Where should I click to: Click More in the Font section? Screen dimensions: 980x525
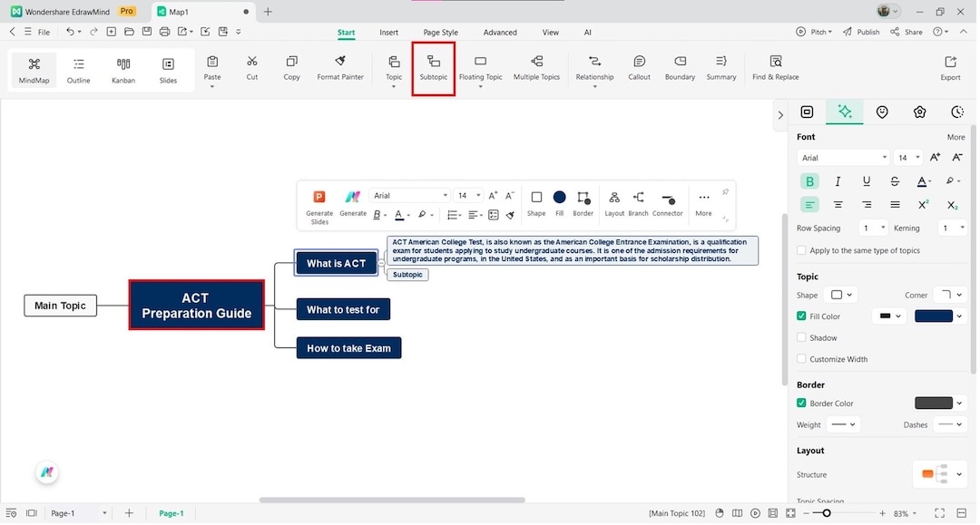955,137
